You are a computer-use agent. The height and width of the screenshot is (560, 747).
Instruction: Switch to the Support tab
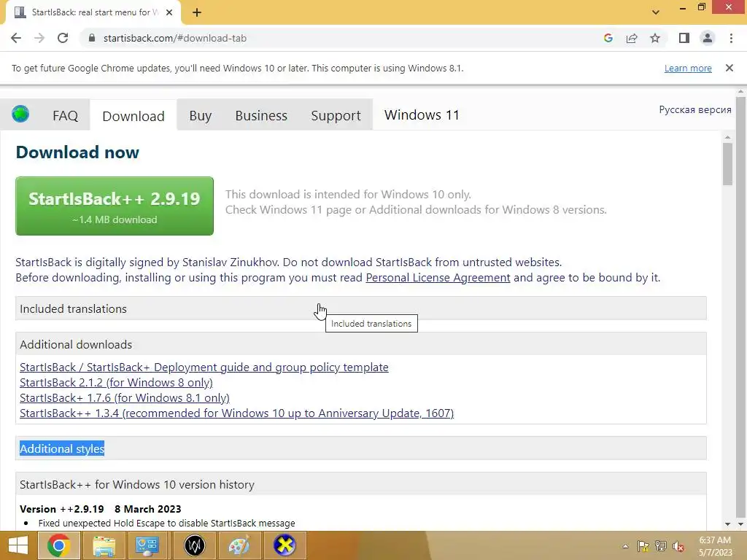(336, 115)
